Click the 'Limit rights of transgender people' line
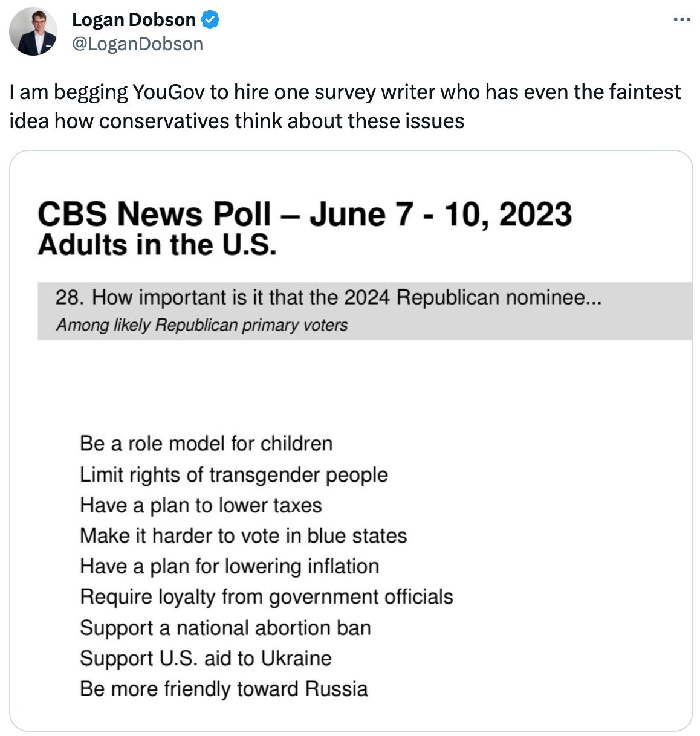Image resolution: width=700 pixels, height=736 pixels. (x=235, y=474)
